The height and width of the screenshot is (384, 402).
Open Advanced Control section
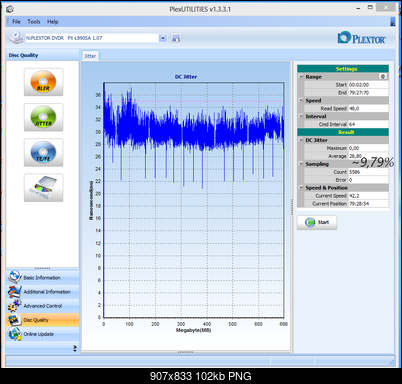pyautogui.click(x=42, y=306)
